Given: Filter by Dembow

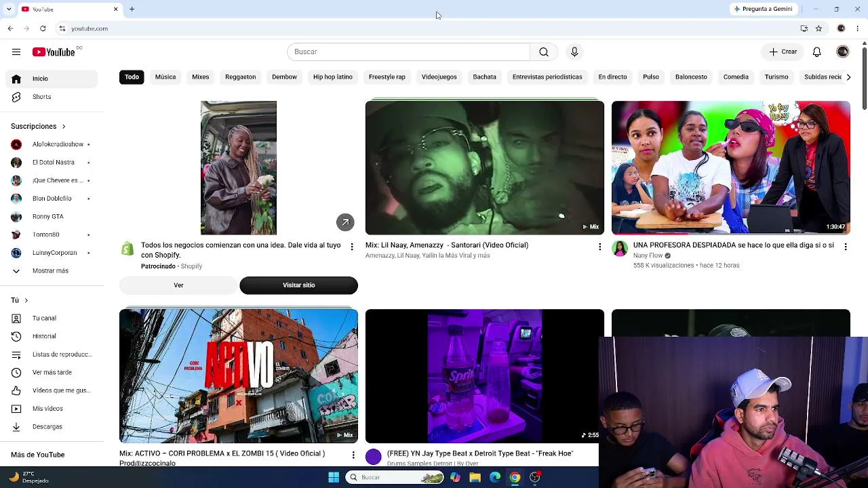Looking at the screenshot, I should tap(285, 77).
